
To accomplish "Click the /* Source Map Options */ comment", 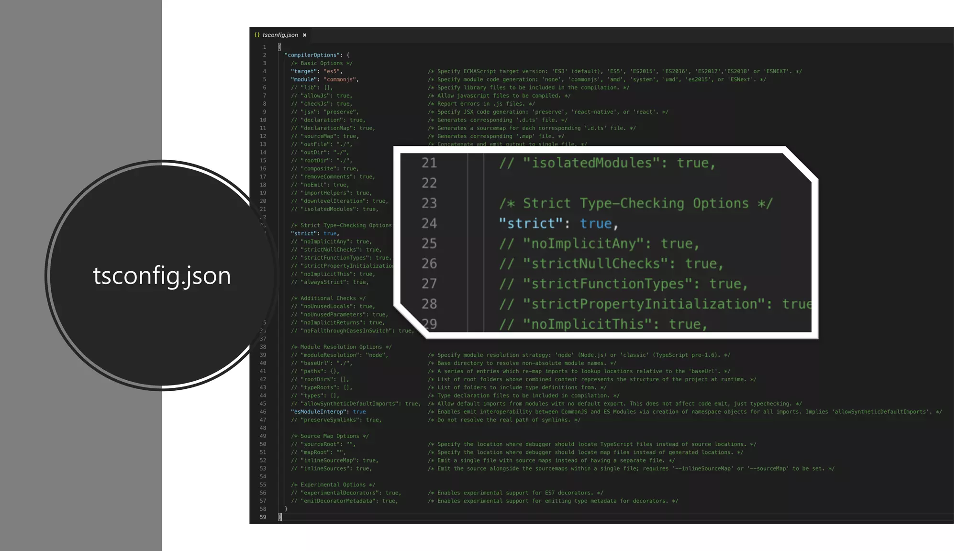I will pyautogui.click(x=330, y=437).
